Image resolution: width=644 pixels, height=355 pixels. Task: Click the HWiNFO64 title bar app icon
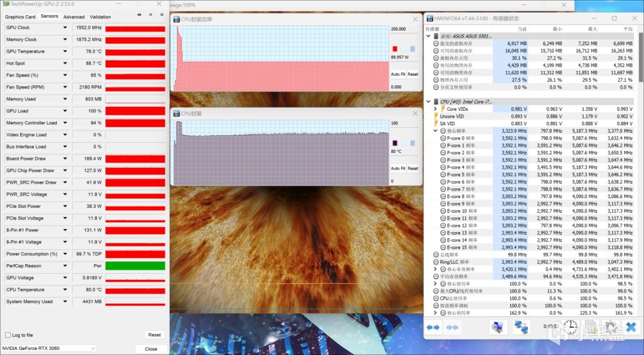(x=430, y=19)
